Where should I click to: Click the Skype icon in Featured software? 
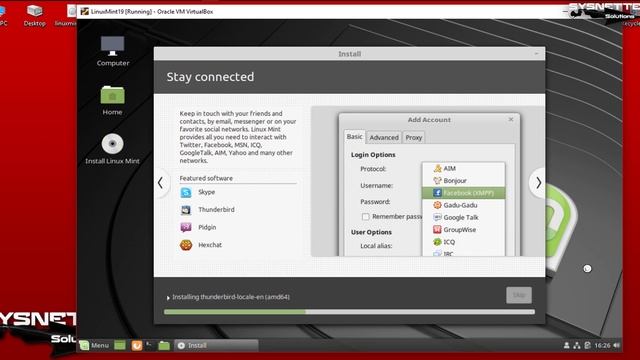coord(186,192)
